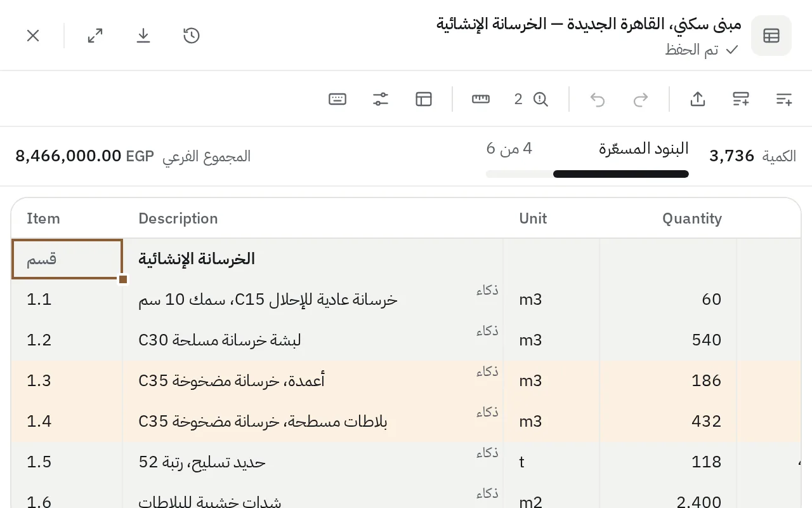Select the m3 unit for row 1.2
Image resolution: width=812 pixels, height=508 pixels.
(x=551, y=340)
